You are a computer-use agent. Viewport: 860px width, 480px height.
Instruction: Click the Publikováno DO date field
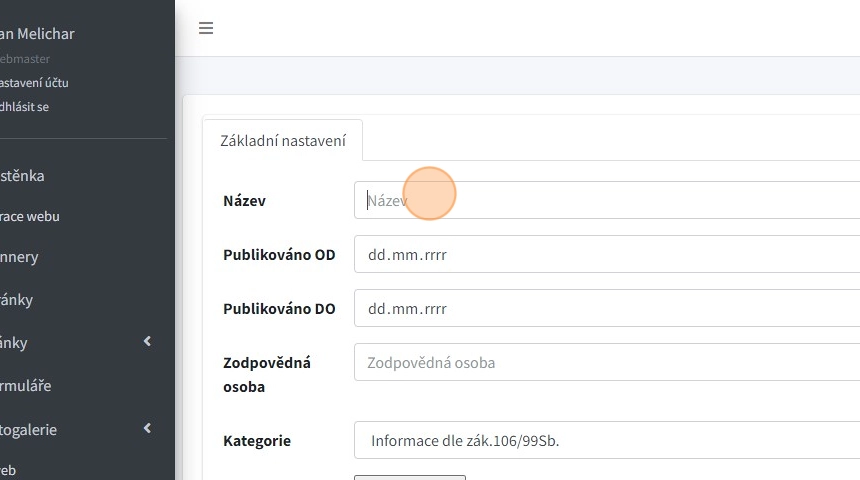point(606,308)
